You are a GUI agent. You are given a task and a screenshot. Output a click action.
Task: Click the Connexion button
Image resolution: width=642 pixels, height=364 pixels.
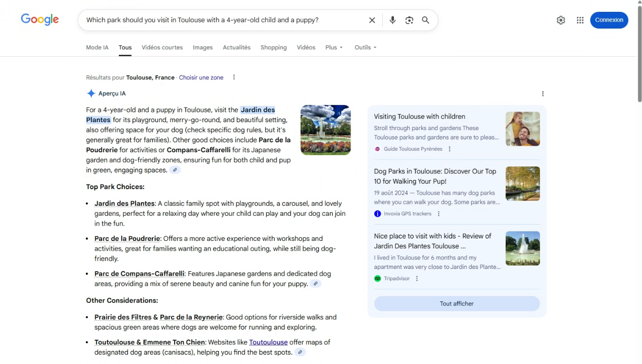(608, 20)
